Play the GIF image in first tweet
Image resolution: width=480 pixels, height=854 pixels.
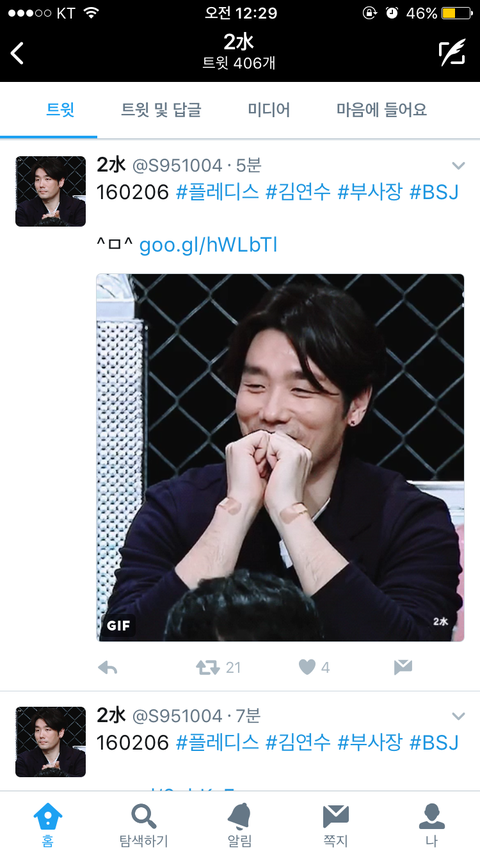pos(280,458)
